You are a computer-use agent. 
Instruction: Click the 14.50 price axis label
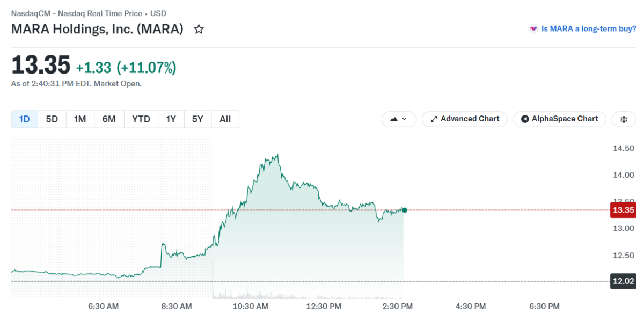pyautogui.click(x=624, y=148)
